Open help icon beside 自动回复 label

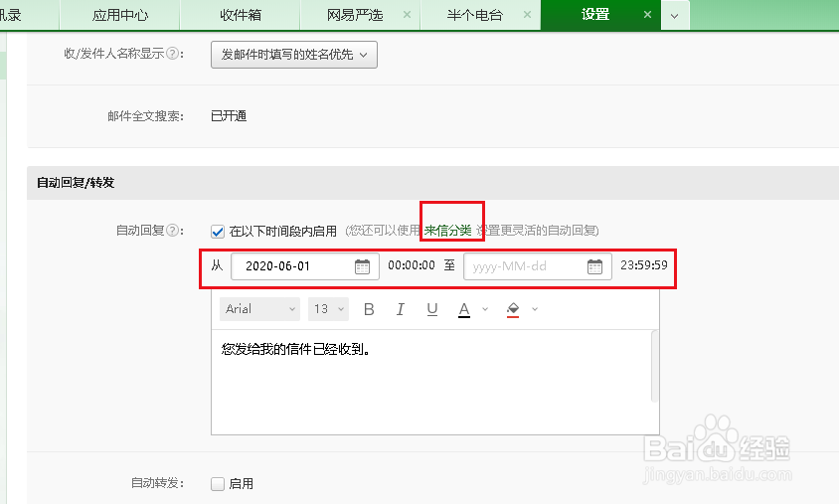[172, 230]
